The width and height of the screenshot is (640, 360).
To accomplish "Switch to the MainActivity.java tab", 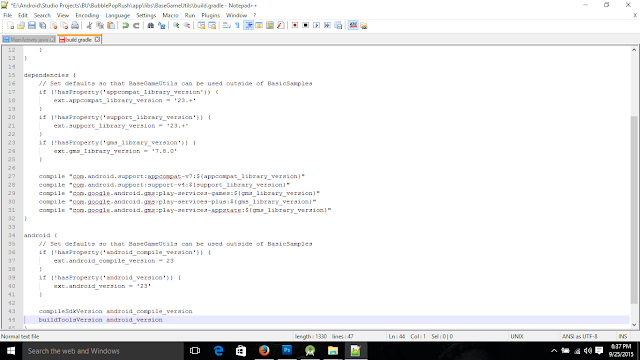I will [29, 40].
